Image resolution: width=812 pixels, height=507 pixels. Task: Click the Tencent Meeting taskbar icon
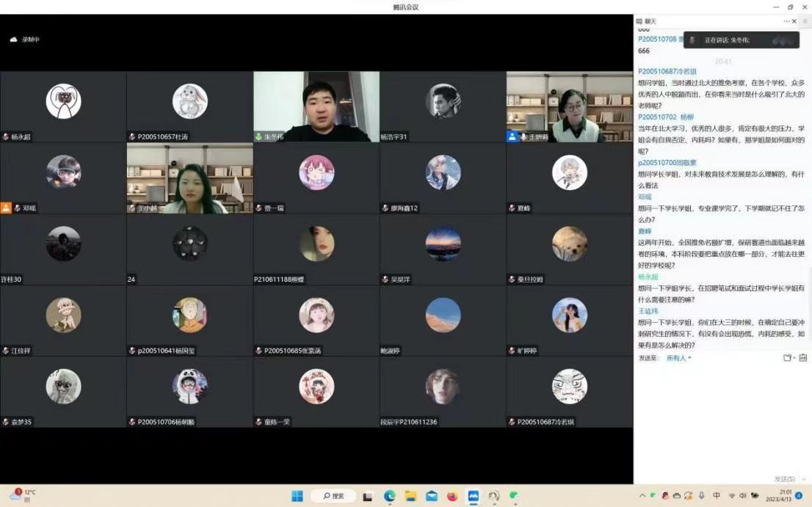tap(474, 496)
